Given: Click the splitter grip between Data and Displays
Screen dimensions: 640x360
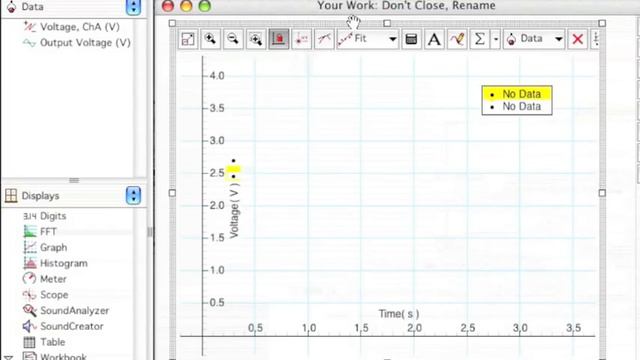Looking at the screenshot, I should 74,180.
